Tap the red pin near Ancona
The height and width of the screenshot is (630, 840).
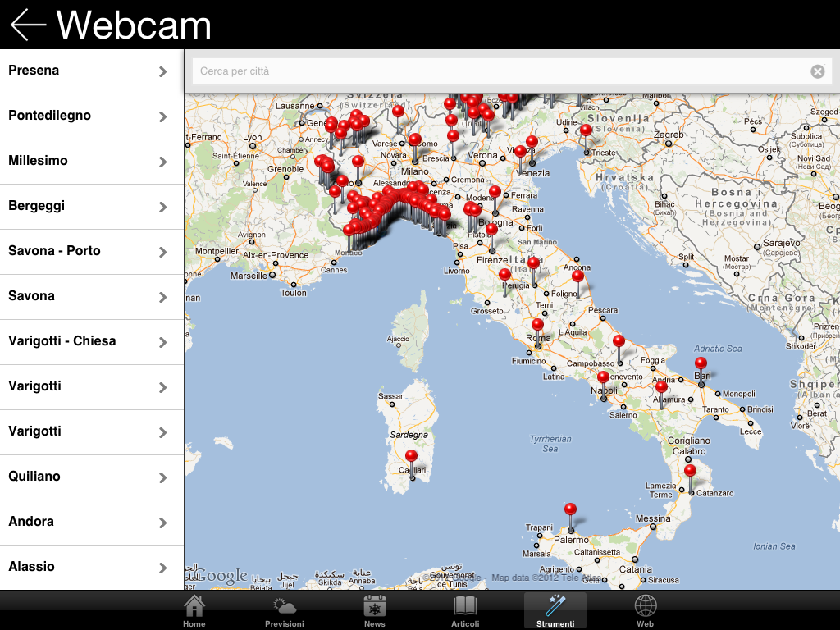point(577,276)
